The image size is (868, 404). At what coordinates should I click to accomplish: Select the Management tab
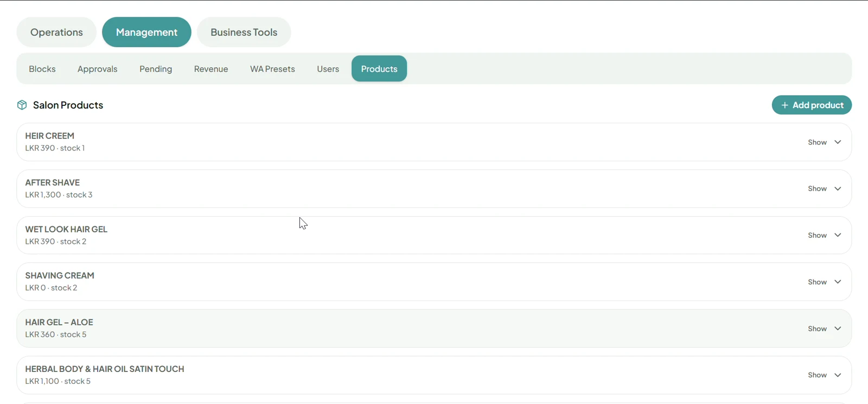tap(146, 32)
